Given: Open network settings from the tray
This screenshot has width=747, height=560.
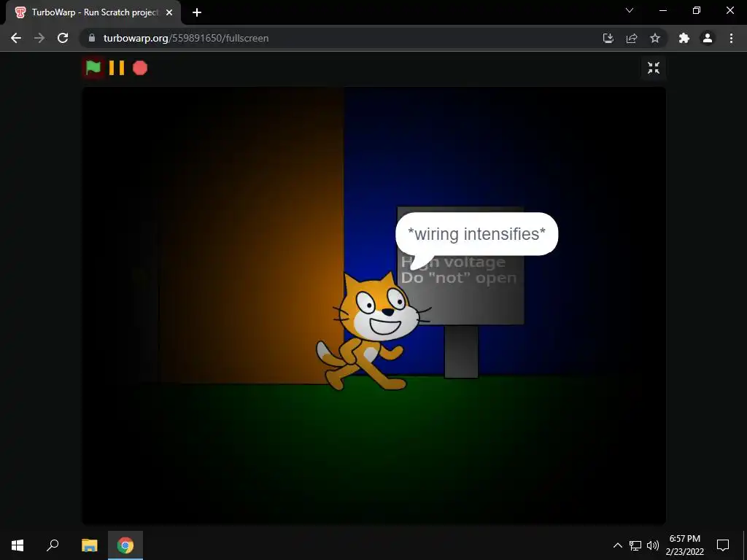Looking at the screenshot, I should point(635,545).
